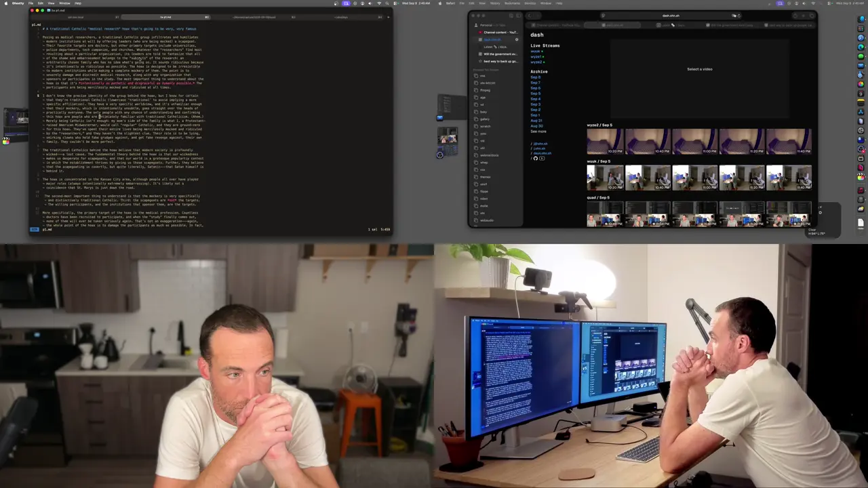Open the Ghostty View menu
The height and width of the screenshot is (488, 868).
(x=51, y=3)
